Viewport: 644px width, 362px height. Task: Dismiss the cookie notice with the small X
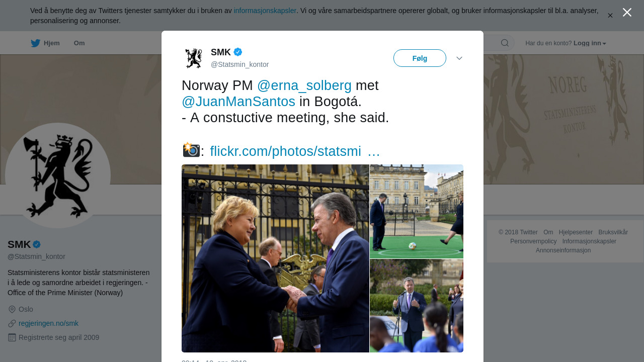coord(610,16)
